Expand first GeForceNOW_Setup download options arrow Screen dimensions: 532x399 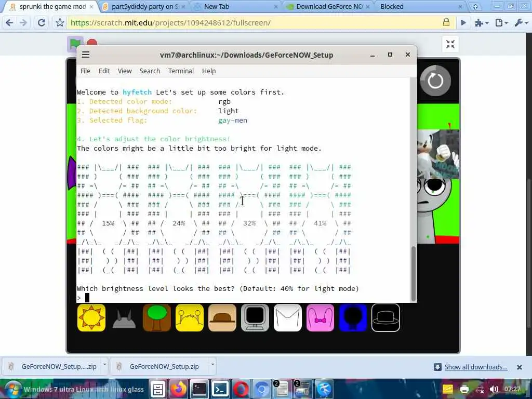[x=104, y=364]
